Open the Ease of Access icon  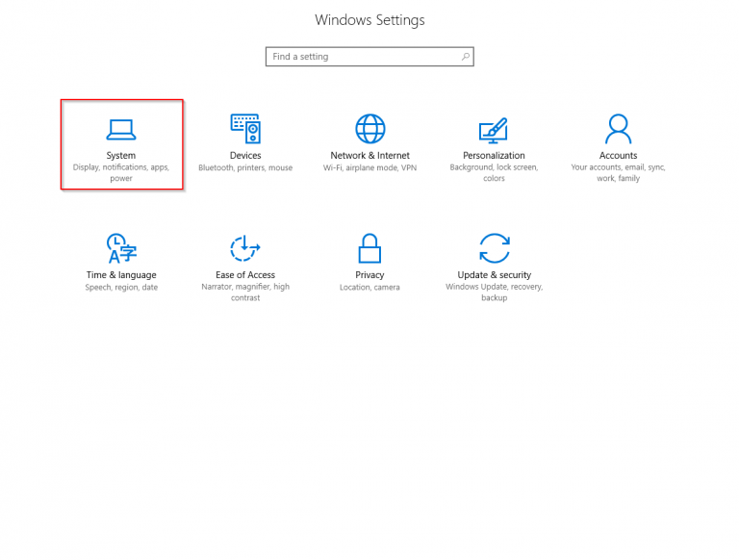coord(245,248)
